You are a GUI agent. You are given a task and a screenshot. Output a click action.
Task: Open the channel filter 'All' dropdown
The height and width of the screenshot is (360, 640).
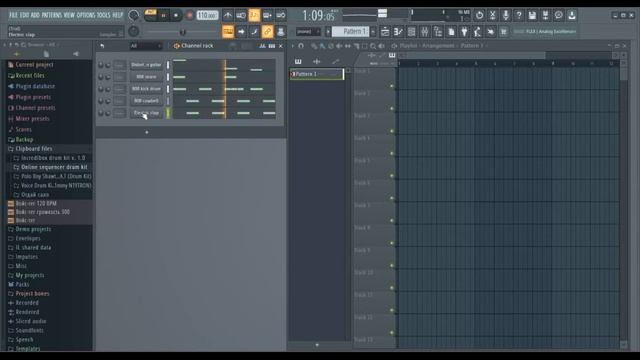coord(146,46)
